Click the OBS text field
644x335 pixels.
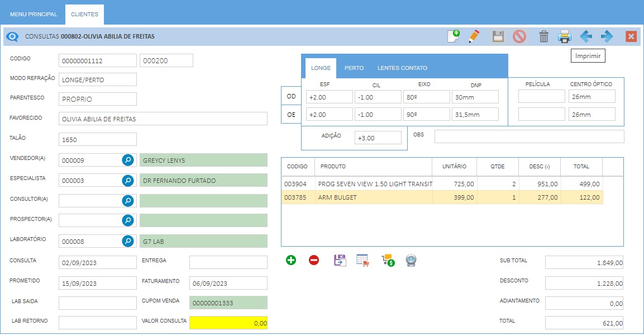point(528,136)
